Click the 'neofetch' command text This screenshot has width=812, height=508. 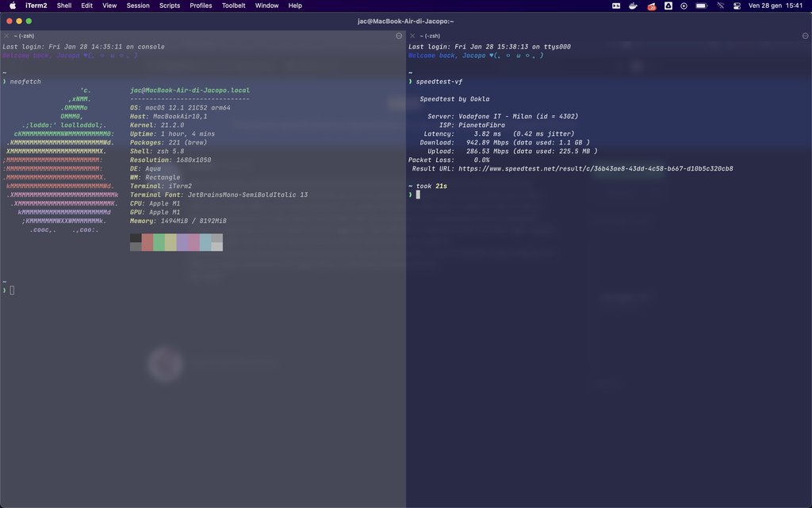click(x=25, y=82)
